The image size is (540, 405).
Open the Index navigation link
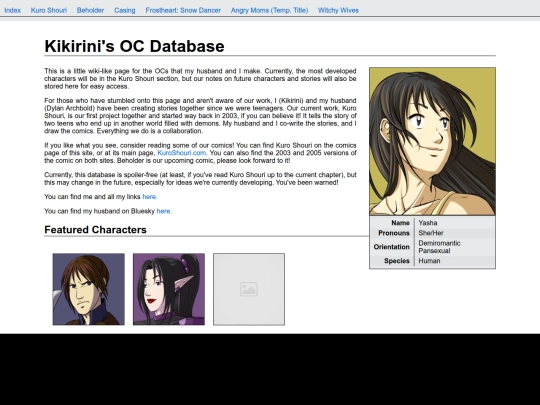coord(12,10)
